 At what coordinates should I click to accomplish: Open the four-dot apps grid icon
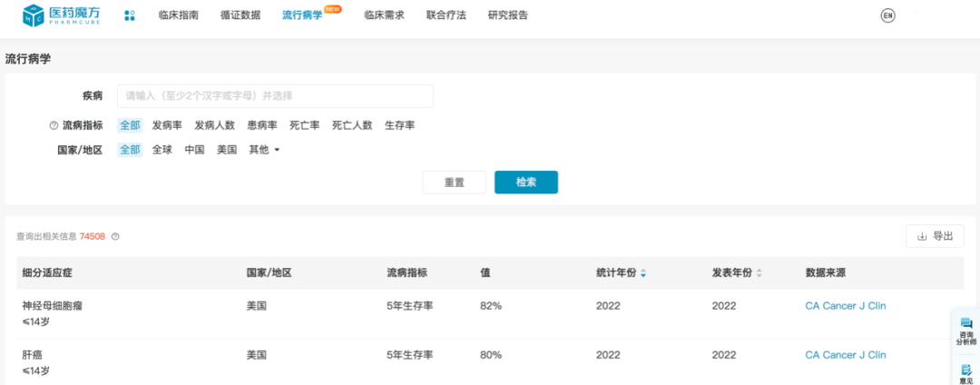click(130, 15)
